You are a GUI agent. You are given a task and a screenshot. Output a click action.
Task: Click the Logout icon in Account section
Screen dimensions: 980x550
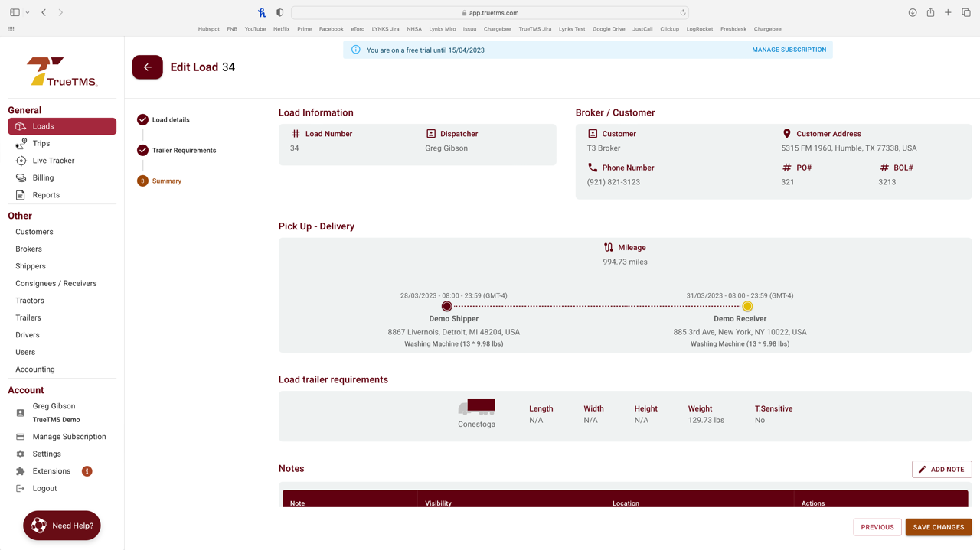point(21,488)
